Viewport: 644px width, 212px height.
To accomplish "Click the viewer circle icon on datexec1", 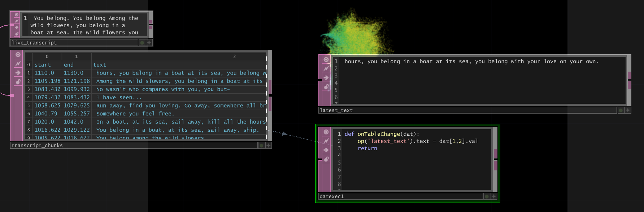I will click(326, 132).
